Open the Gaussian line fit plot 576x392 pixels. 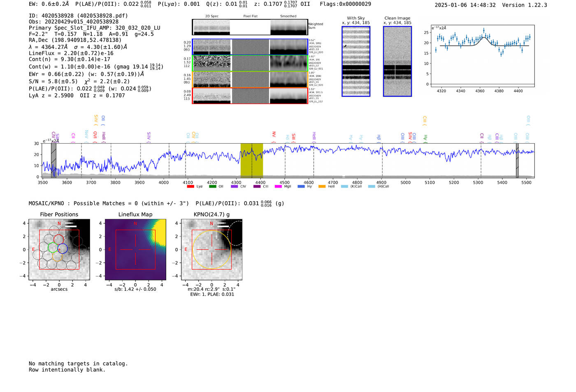[x=482, y=56]
